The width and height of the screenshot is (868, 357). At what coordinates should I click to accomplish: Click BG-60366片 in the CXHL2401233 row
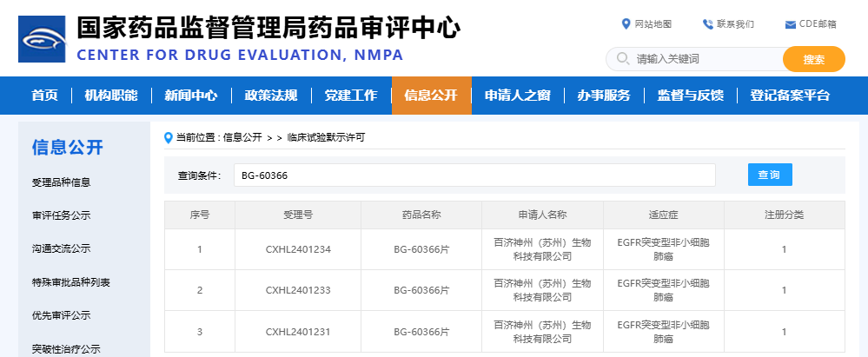[x=421, y=291]
